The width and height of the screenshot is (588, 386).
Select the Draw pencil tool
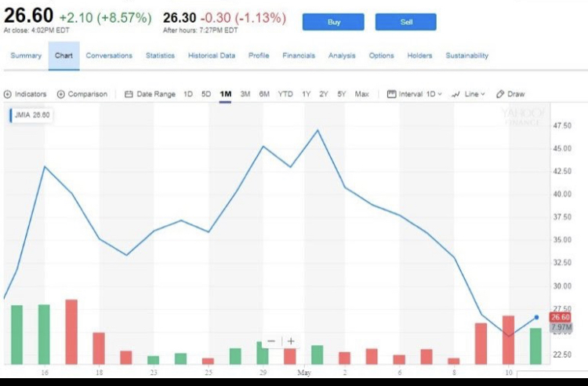pyautogui.click(x=500, y=94)
